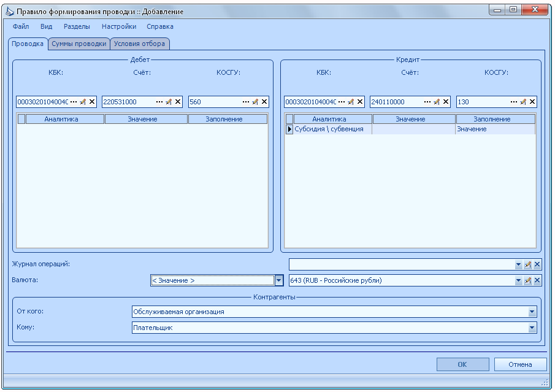
Task: Click the empty value cell of Субсидия row
Action: (x=414, y=129)
